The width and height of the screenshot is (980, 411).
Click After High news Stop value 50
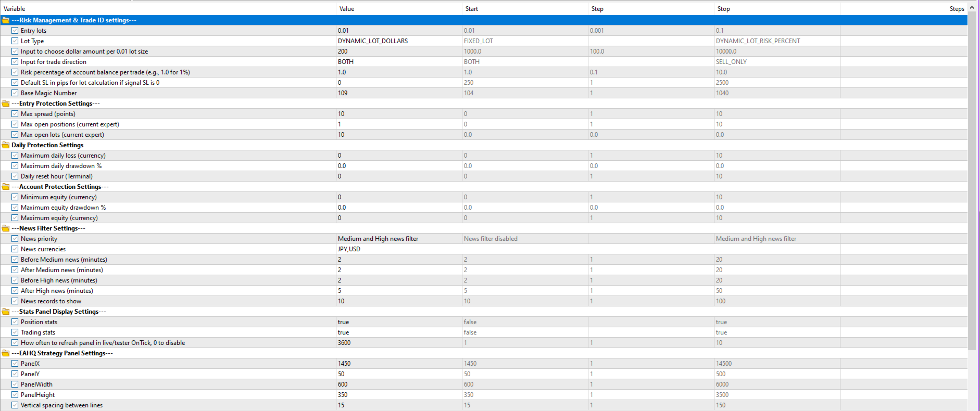pyautogui.click(x=777, y=291)
